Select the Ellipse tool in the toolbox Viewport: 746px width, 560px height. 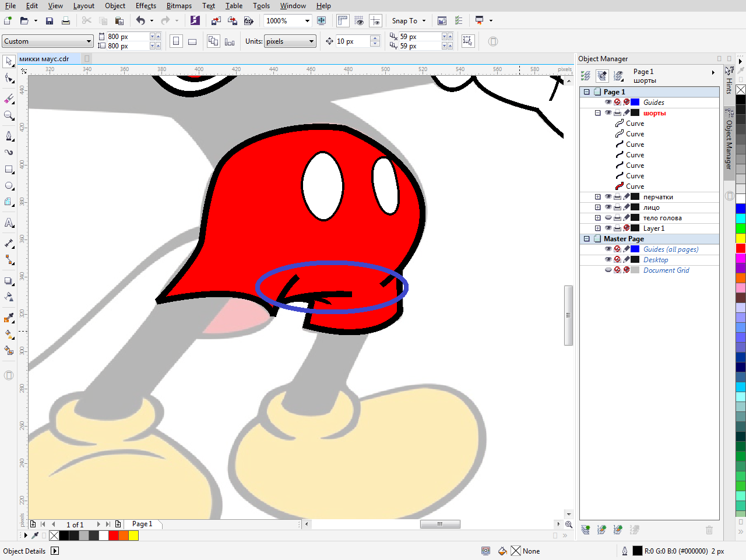pyautogui.click(x=9, y=186)
